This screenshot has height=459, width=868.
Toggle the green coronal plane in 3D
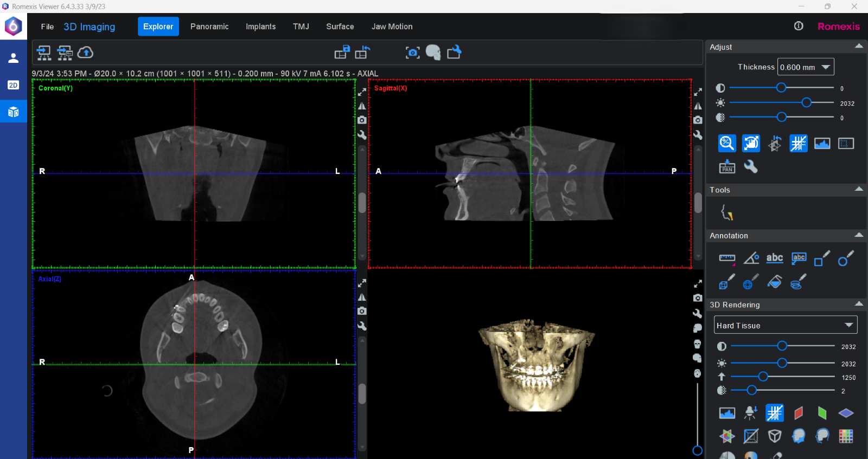click(x=822, y=413)
